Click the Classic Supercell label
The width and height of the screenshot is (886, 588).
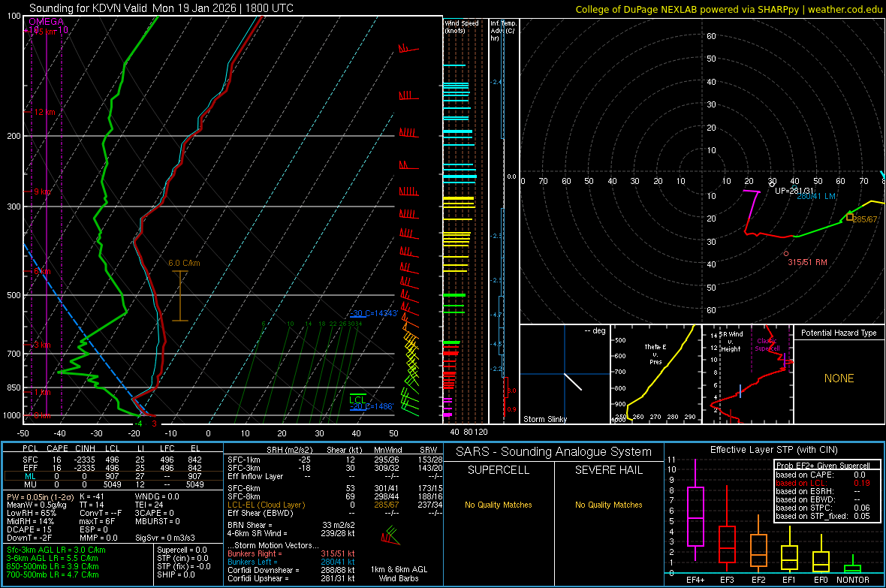767,345
